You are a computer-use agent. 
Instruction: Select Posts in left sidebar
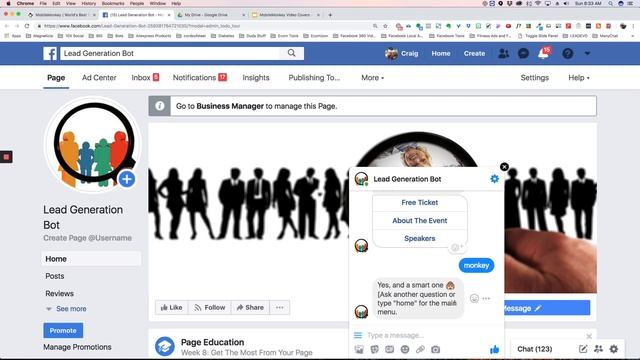[55, 276]
